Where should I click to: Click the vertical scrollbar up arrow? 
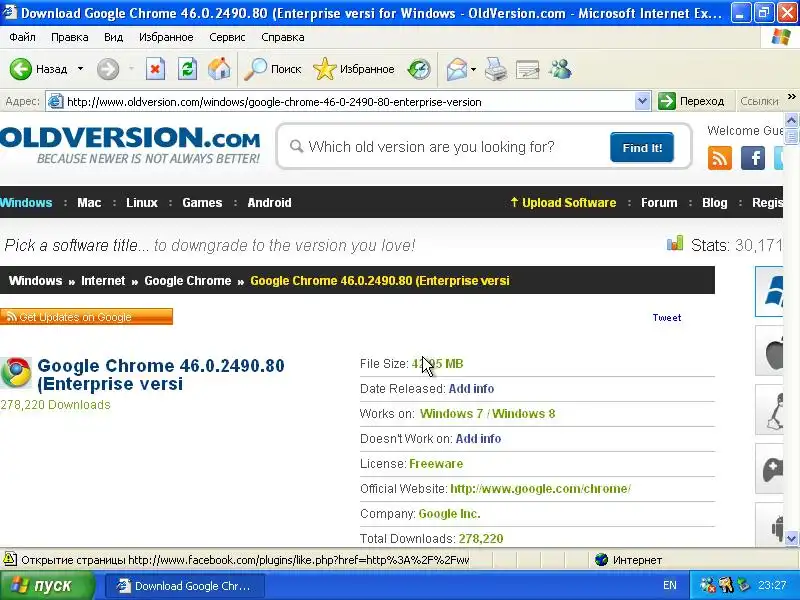pyautogui.click(x=791, y=120)
